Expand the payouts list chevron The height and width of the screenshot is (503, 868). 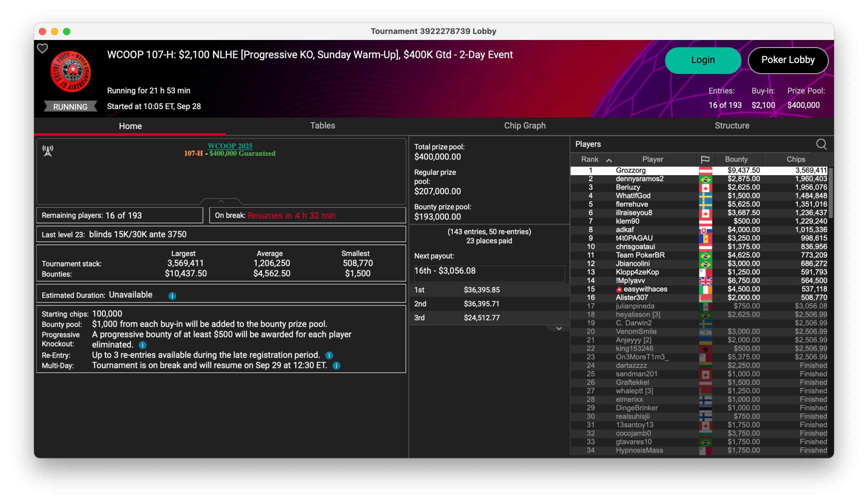coord(559,328)
